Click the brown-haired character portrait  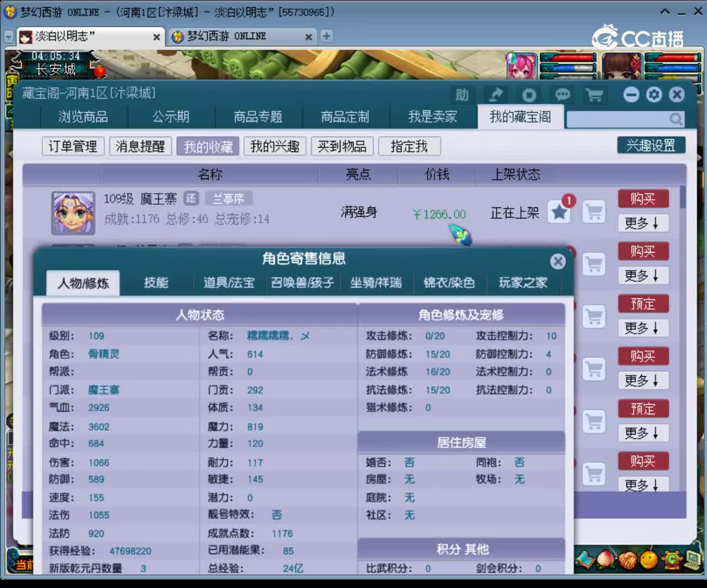[622, 66]
